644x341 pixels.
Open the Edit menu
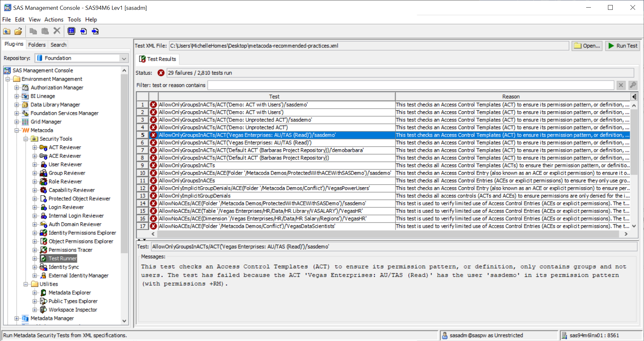[x=20, y=20]
